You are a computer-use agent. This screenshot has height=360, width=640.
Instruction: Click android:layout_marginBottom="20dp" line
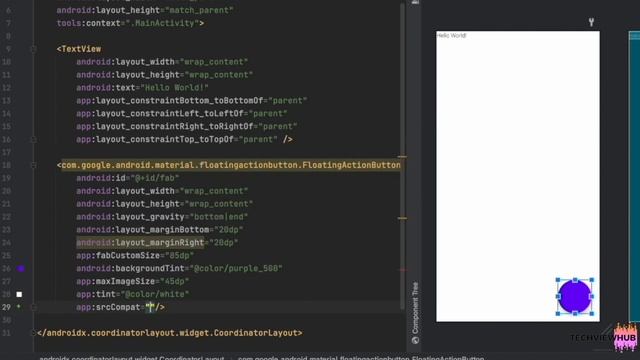pos(159,230)
